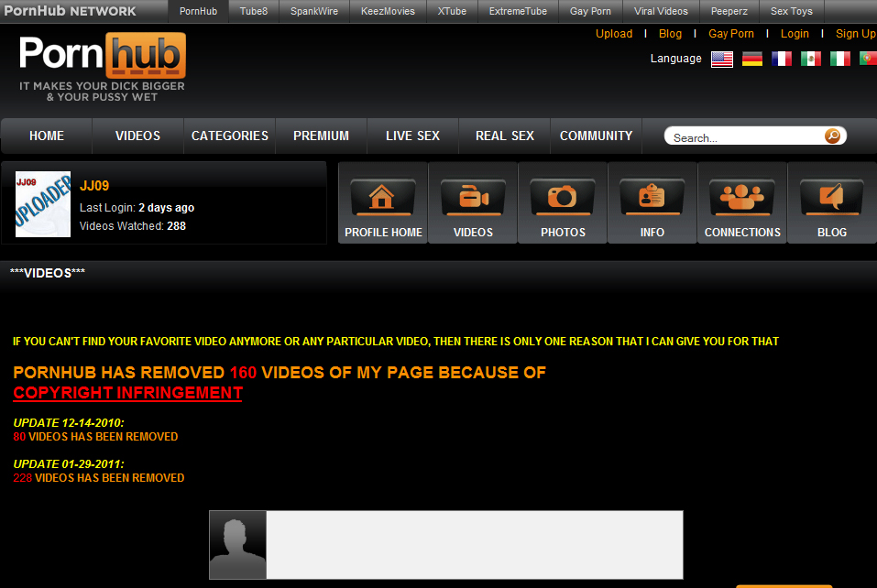Click the 'Last Login: 2 days ago' text

[x=137, y=207]
